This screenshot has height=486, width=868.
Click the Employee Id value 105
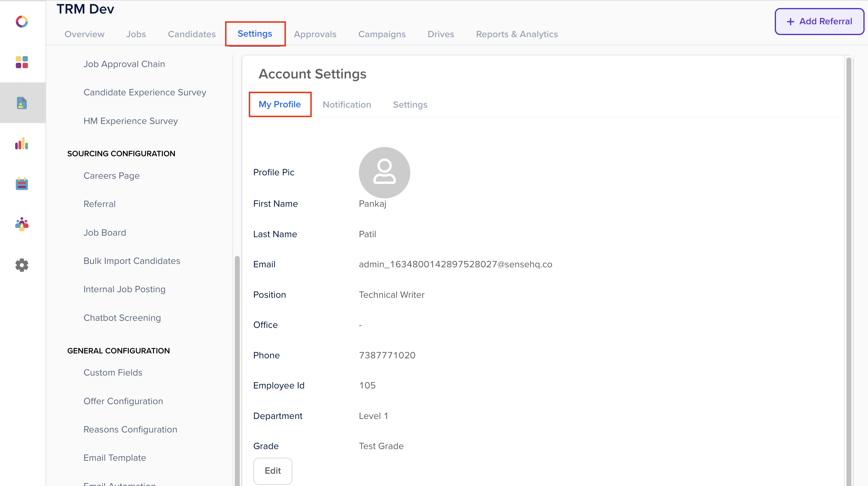[367, 385]
